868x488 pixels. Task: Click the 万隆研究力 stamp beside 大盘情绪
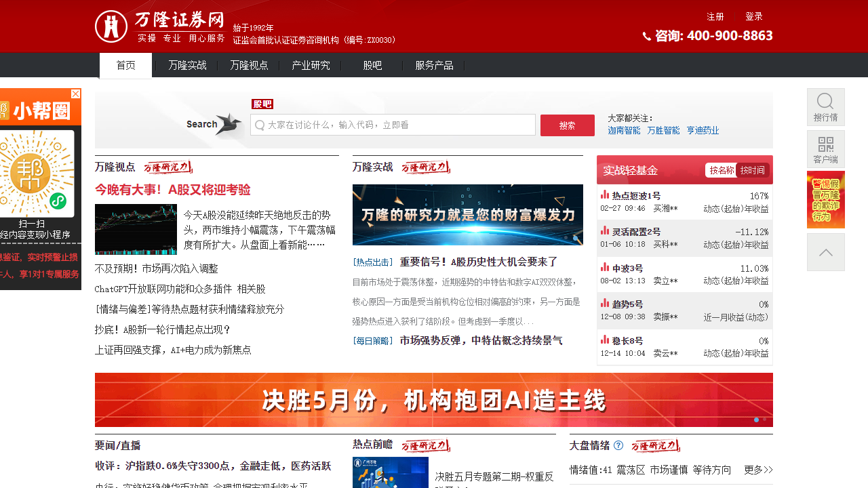(x=655, y=445)
